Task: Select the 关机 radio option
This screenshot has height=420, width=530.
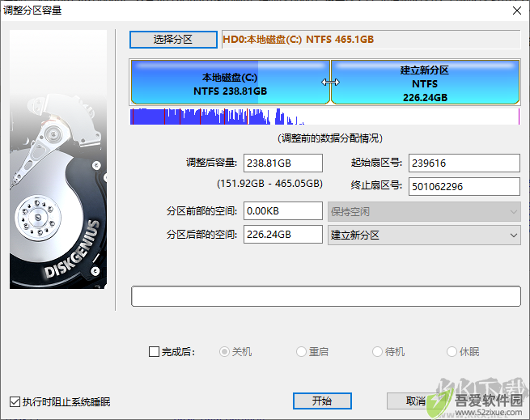Action: 224,352
